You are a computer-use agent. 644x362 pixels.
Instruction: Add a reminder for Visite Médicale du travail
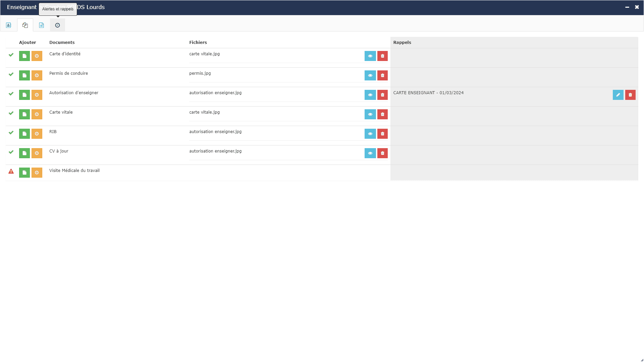[x=37, y=173]
